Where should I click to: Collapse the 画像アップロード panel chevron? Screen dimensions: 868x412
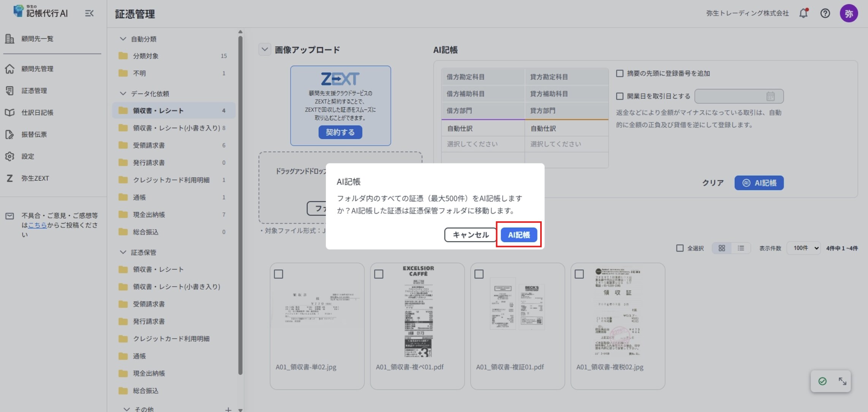click(x=265, y=50)
